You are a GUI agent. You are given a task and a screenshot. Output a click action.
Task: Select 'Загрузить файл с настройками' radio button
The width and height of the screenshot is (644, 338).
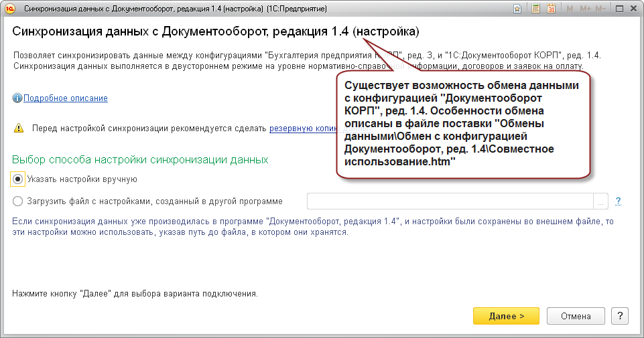(17, 201)
